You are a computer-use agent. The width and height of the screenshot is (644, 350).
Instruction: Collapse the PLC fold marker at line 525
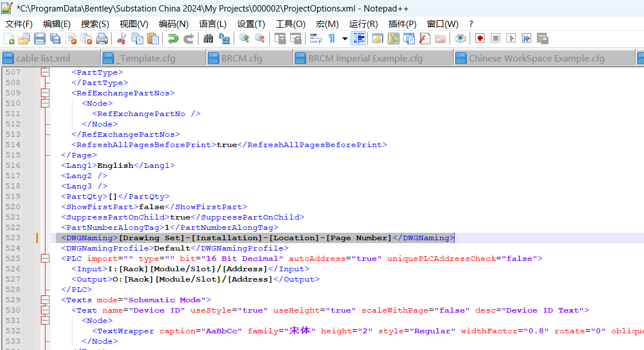click(x=45, y=259)
